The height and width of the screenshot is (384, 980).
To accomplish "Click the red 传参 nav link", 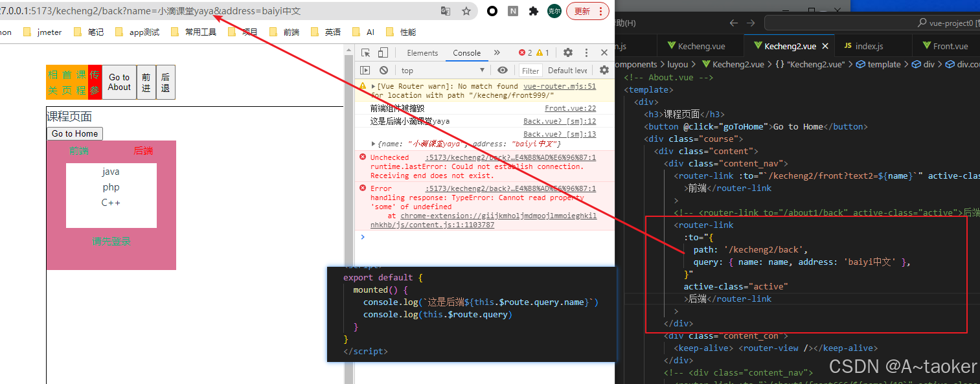I will coord(95,82).
